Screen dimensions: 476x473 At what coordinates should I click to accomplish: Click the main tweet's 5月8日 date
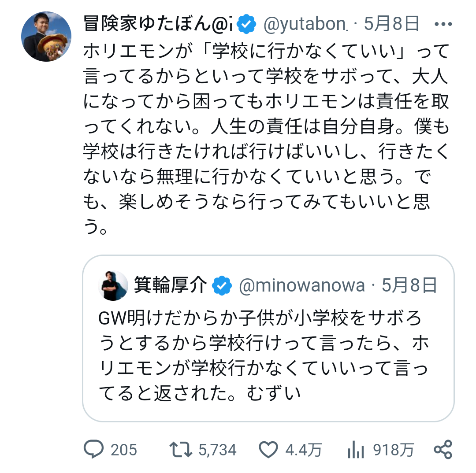[391, 25]
